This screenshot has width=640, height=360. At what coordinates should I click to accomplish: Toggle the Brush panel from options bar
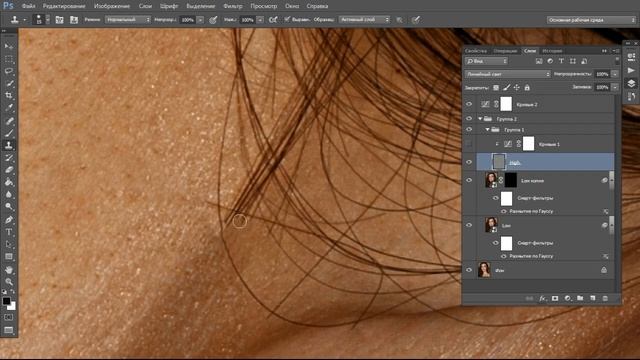(59, 20)
